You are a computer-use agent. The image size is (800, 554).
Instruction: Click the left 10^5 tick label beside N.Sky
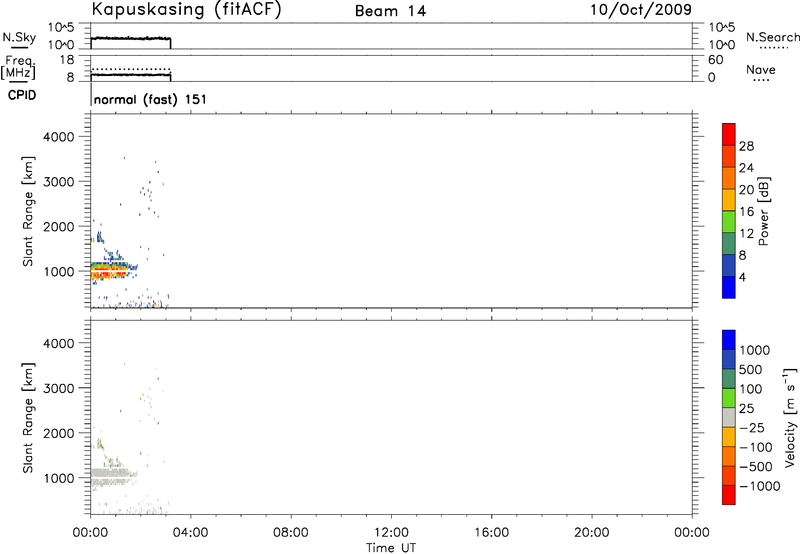(61, 28)
